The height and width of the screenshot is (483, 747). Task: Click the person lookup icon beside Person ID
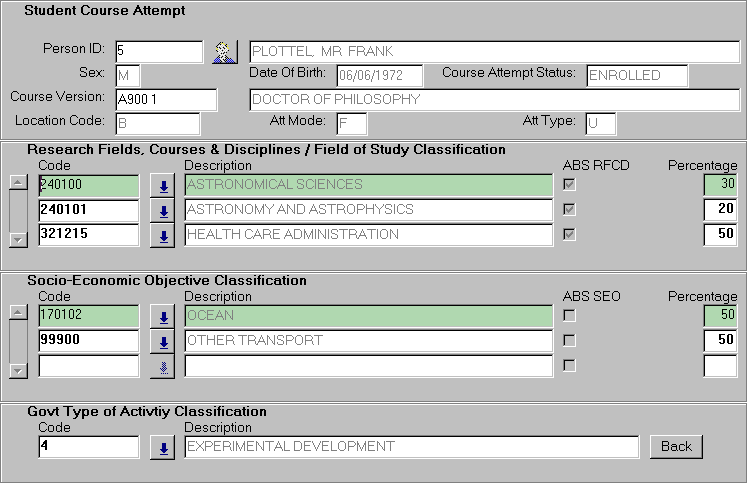[223, 51]
